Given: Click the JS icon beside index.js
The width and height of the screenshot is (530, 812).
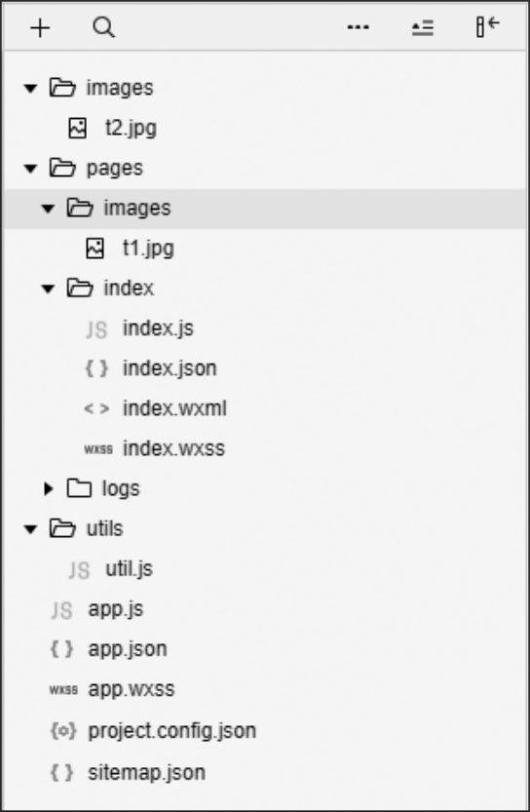Looking at the screenshot, I should point(96,329).
